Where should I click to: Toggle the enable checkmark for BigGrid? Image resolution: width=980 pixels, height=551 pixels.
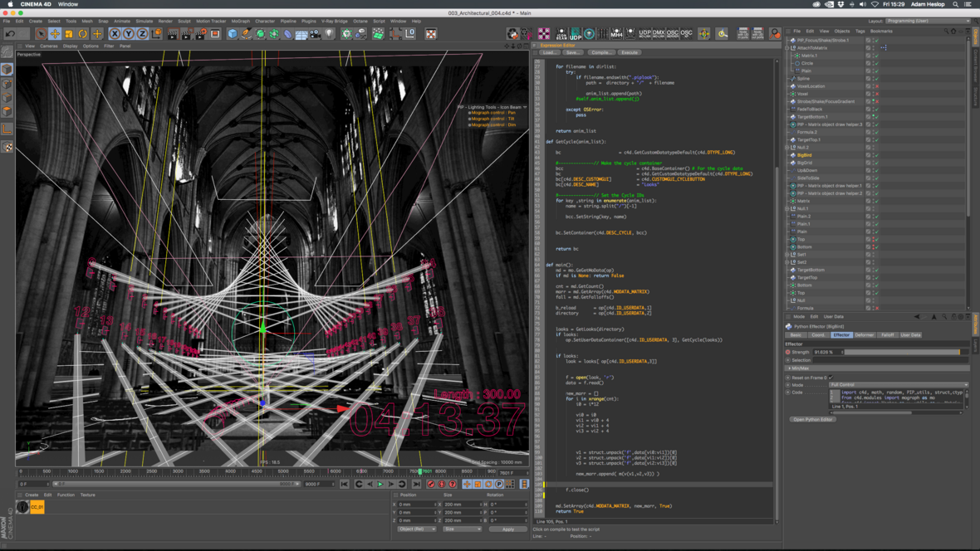click(x=875, y=163)
